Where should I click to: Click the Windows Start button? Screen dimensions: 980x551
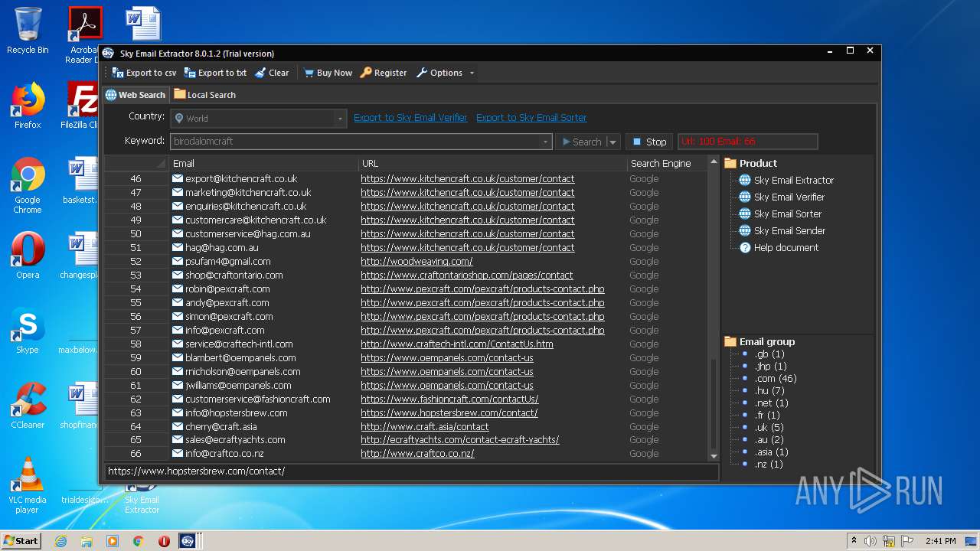pyautogui.click(x=21, y=540)
